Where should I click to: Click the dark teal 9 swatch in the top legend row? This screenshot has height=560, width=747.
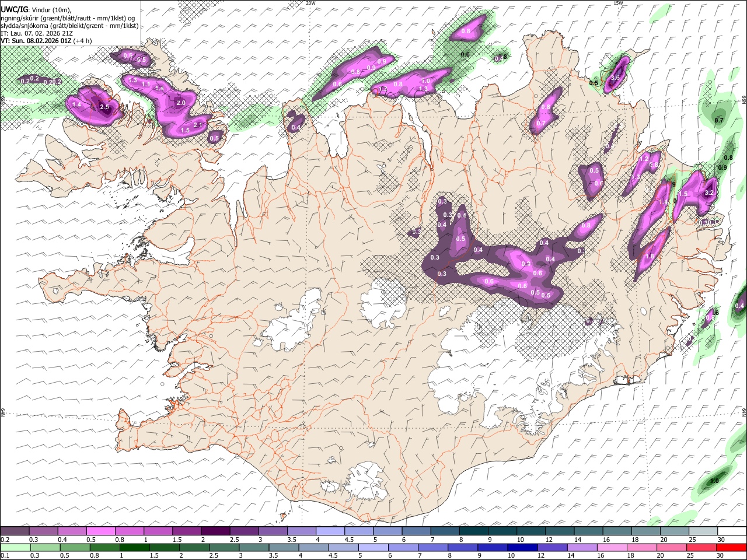click(502, 531)
